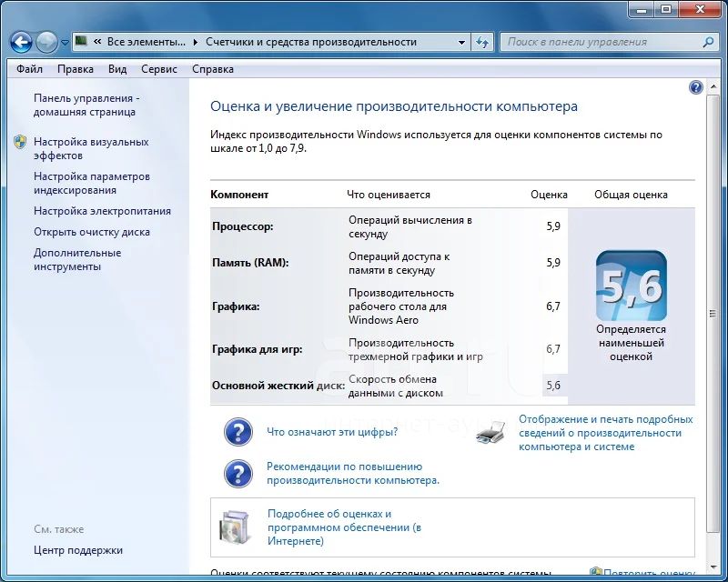Click the 'Процессор:' component label
The image size is (728, 582).
[243, 226]
